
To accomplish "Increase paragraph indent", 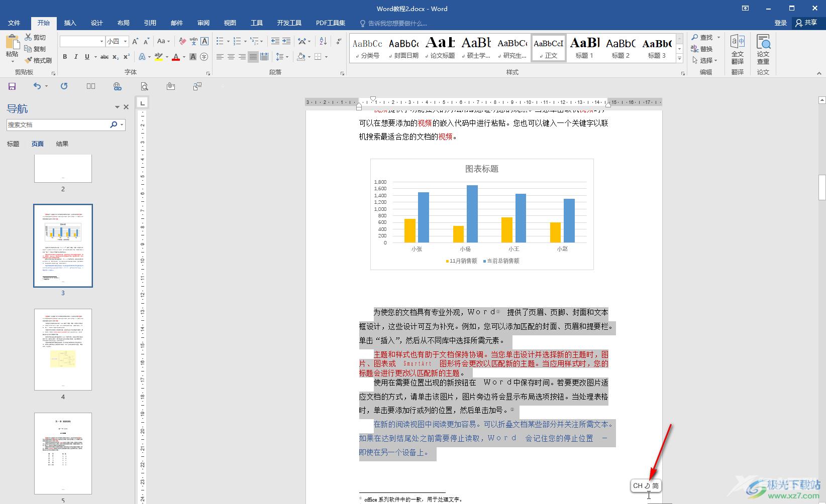I will tap(286, 41).
